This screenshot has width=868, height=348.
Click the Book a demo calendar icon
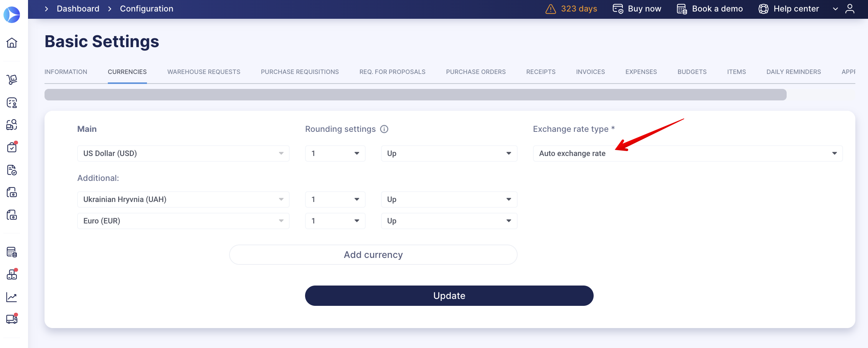coord(682,9)
